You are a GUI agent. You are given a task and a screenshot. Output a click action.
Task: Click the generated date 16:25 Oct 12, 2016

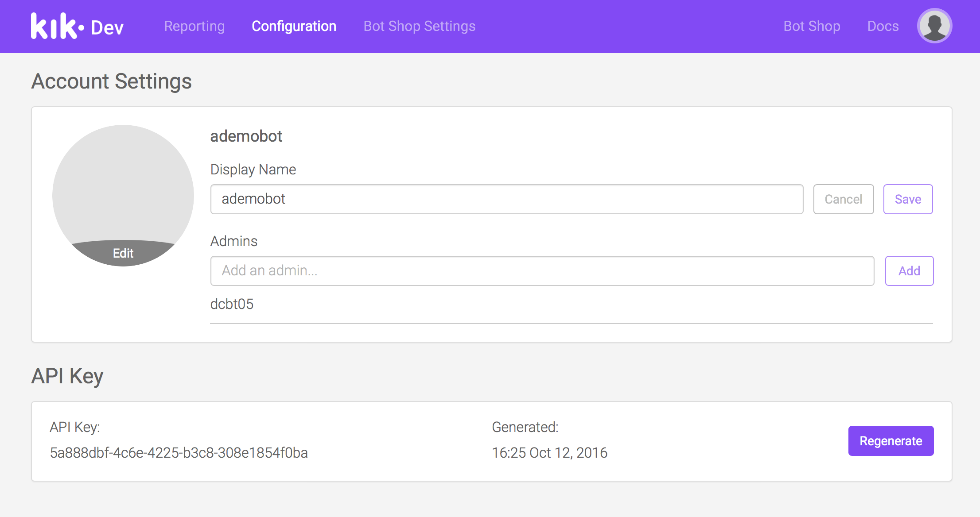click(x=549, y=453)
